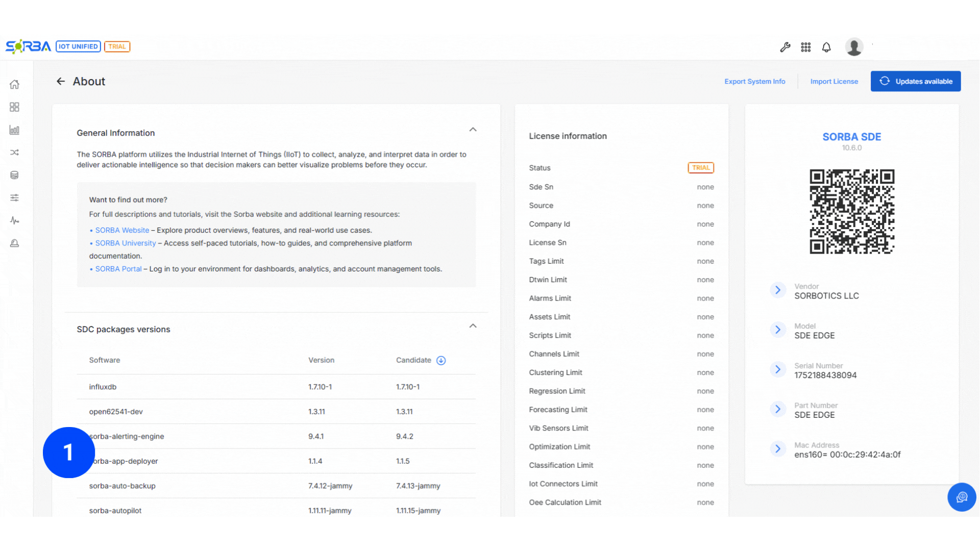Open the database sidebar icon
The image size is (980, 551).
click(x=14, y=175)
